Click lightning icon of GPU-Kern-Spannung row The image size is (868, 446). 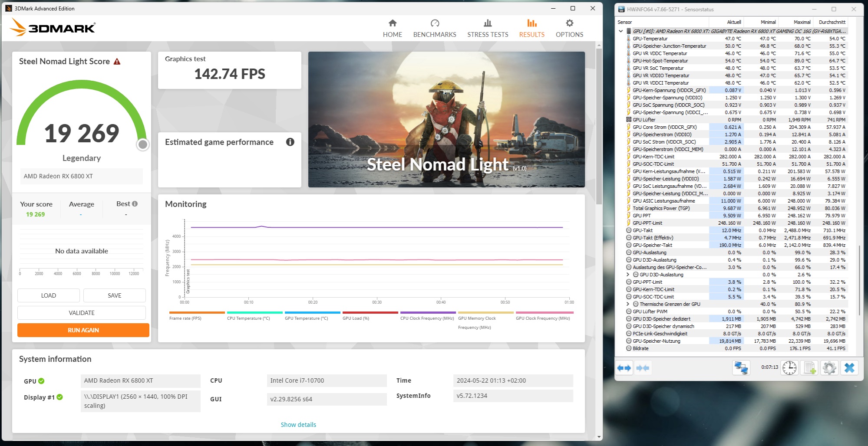tap(628, 90)
